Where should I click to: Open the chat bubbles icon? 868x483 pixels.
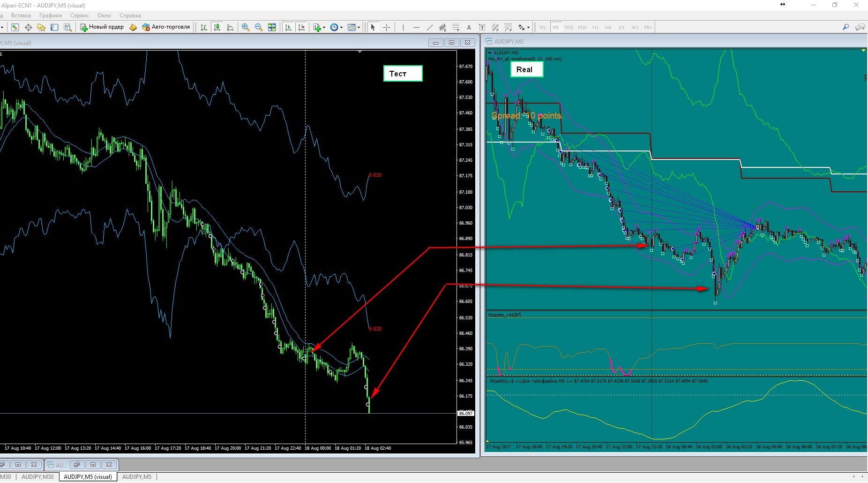click(860, 27)
